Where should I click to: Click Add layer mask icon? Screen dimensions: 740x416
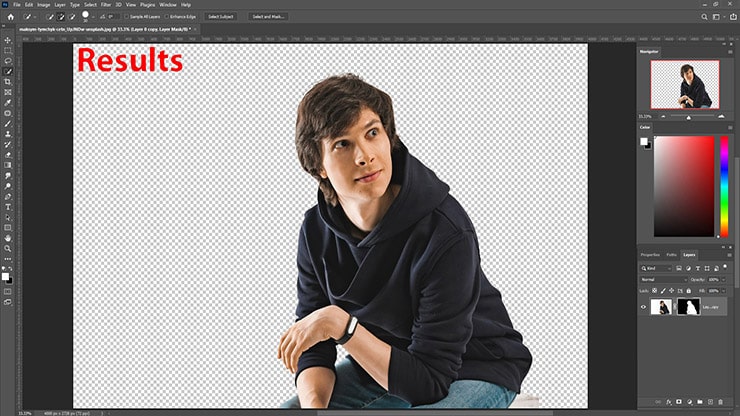[679, 402]
